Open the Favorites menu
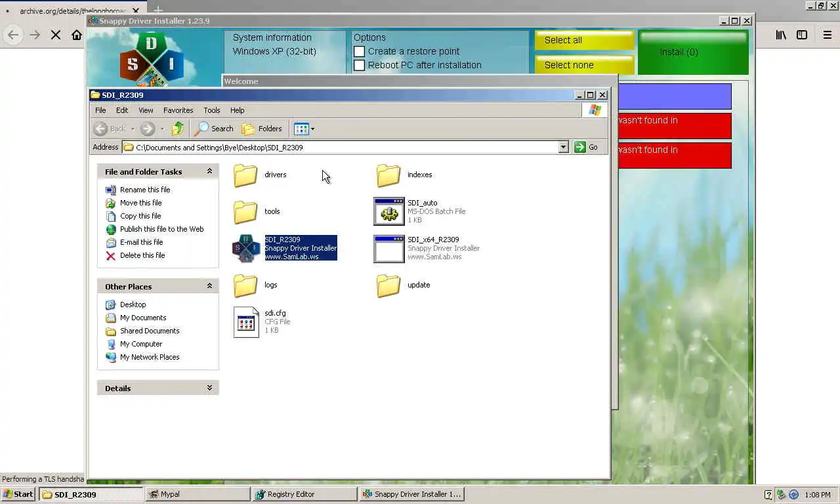 click(178, 110)
